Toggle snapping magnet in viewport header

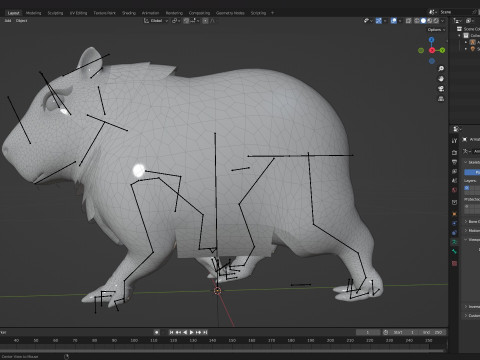tap(186, 21)
